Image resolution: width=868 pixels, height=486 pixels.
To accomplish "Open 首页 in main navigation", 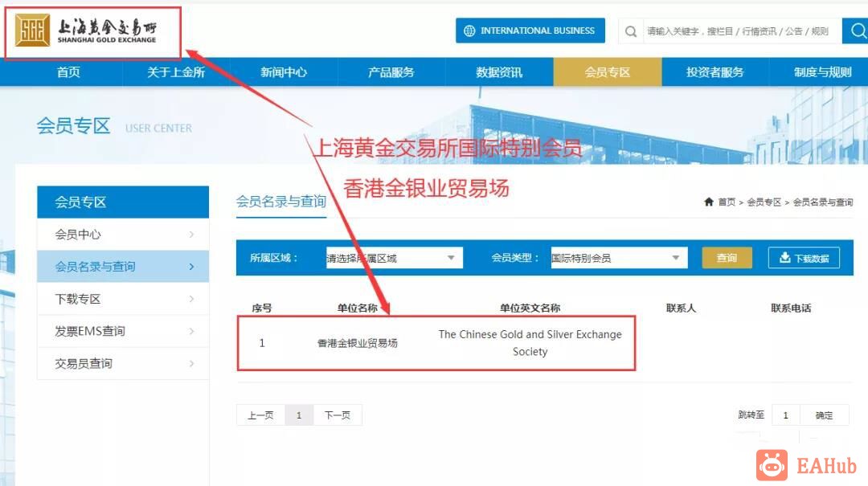I will click(x=68, y=72).
